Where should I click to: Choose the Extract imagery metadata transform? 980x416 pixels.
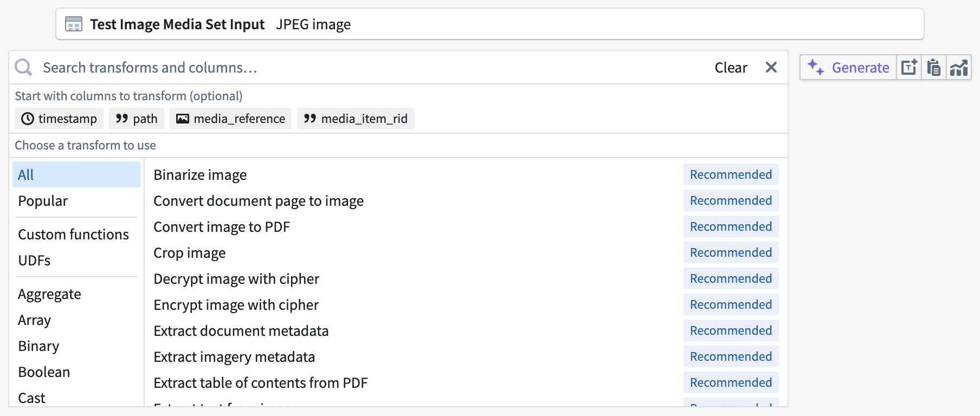tap(466, 356)
